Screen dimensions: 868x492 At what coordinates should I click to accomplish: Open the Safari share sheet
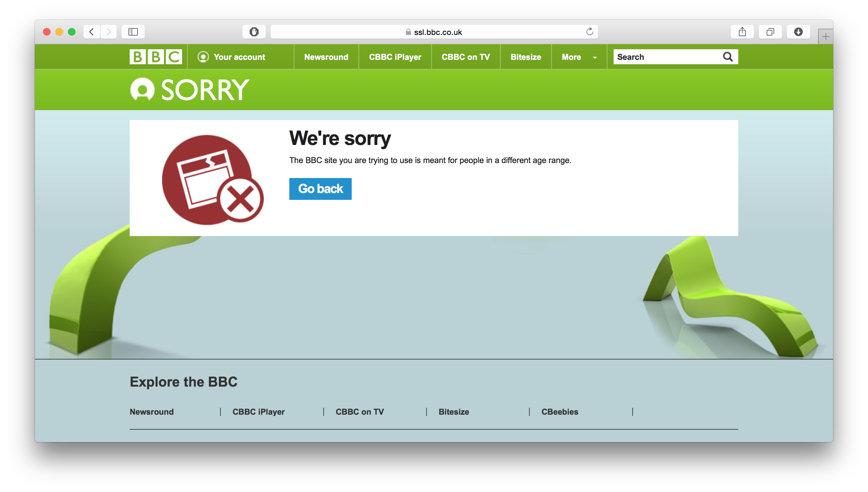tap(742, 32)
